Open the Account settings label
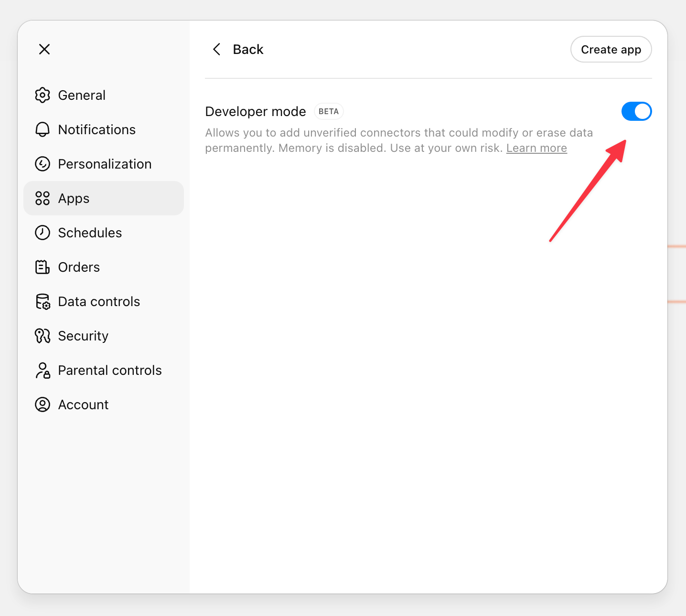 pyautogui.click(x=83, y=404)
